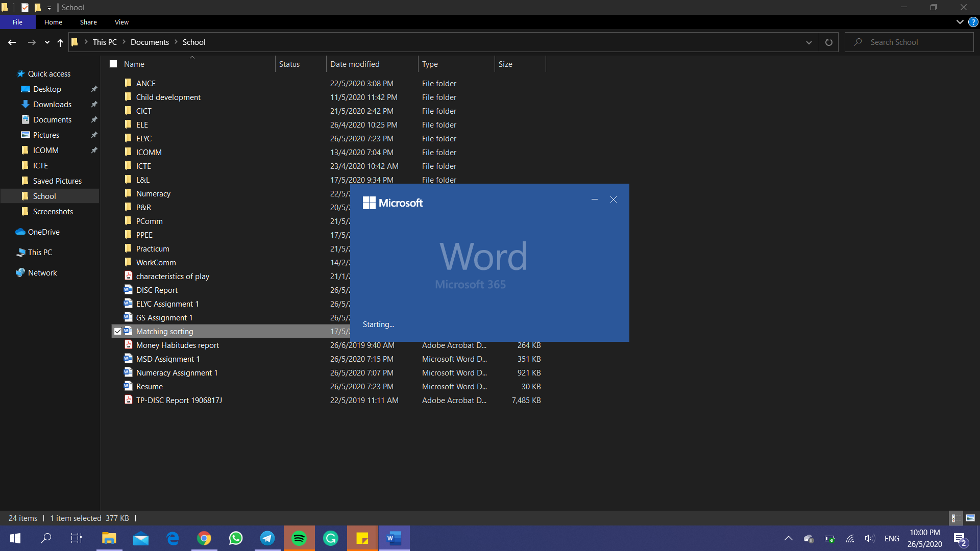Select Screenshots folder in navigation pane
980x551 pixels.
click(53, 212)
